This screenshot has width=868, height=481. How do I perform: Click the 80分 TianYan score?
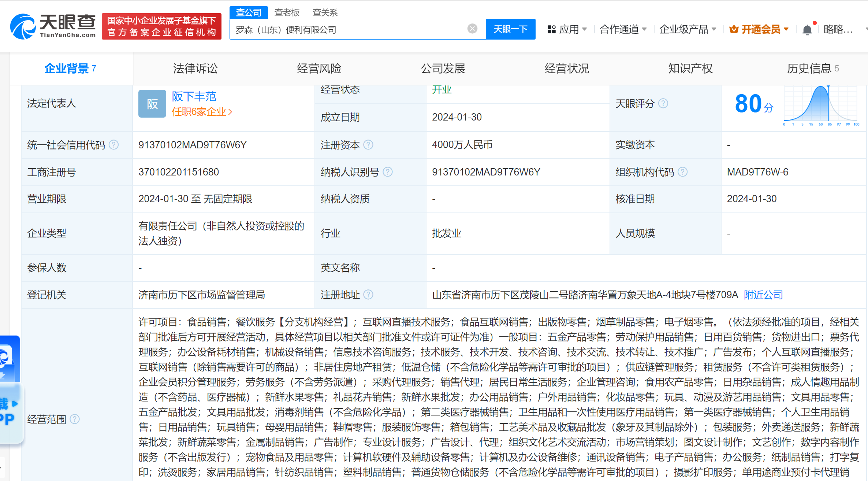754,104
